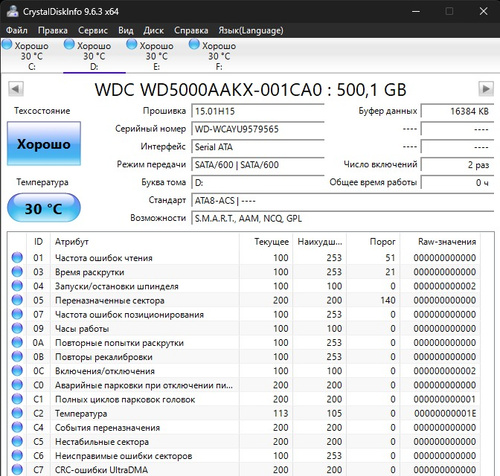The height and width of the screenshot is (476, 500).
Task: Click the ATA8-ACS standard field
Action: (x=342, y=200)
